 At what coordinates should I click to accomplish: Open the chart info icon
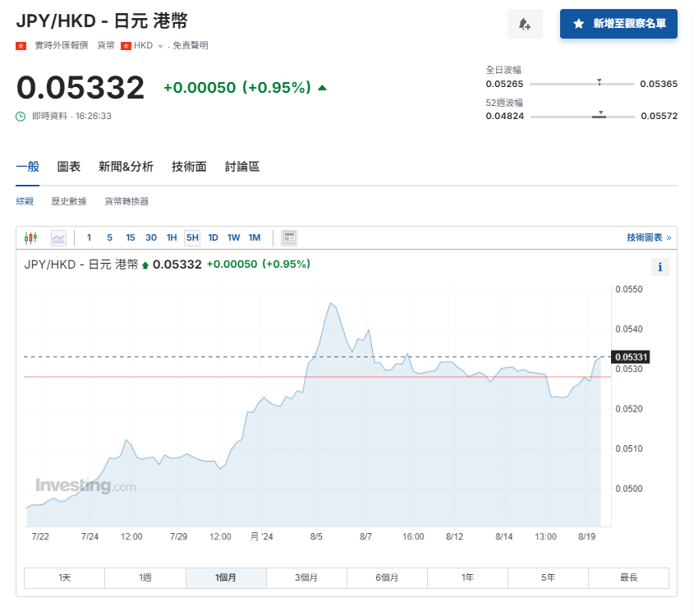click(661, 267)
